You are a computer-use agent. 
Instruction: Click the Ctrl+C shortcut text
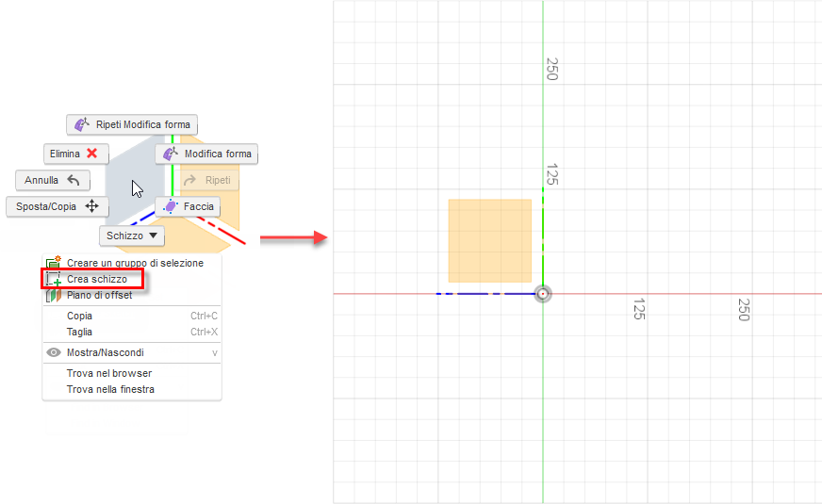coord(204,316)
